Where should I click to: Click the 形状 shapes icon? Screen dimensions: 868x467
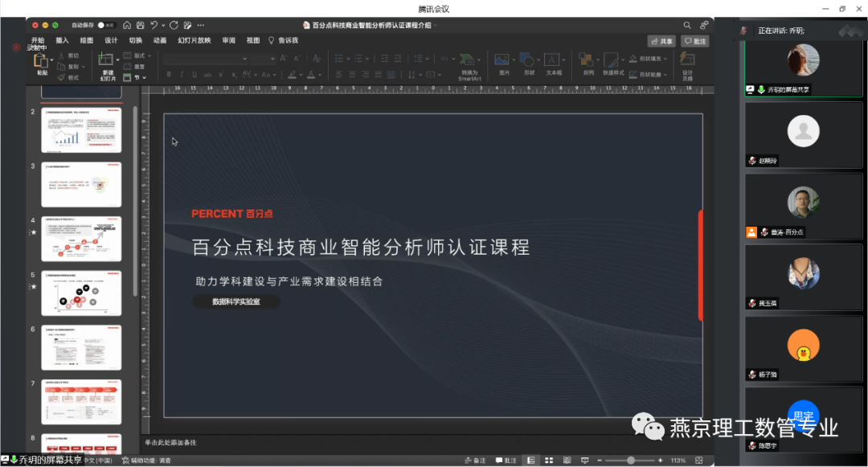coord(528,62)
